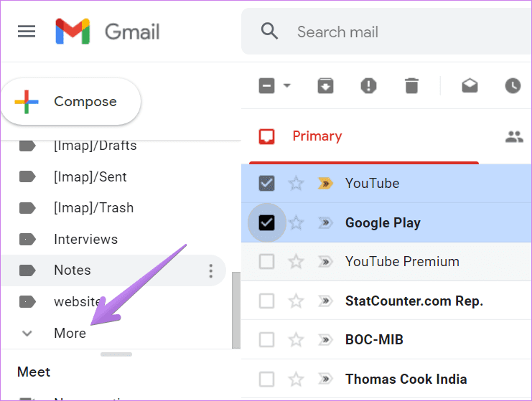Image resolution: width=532 pixels, height=401 pixels.
Task: Mark BOC-MIB email as important
Action: 325,339
